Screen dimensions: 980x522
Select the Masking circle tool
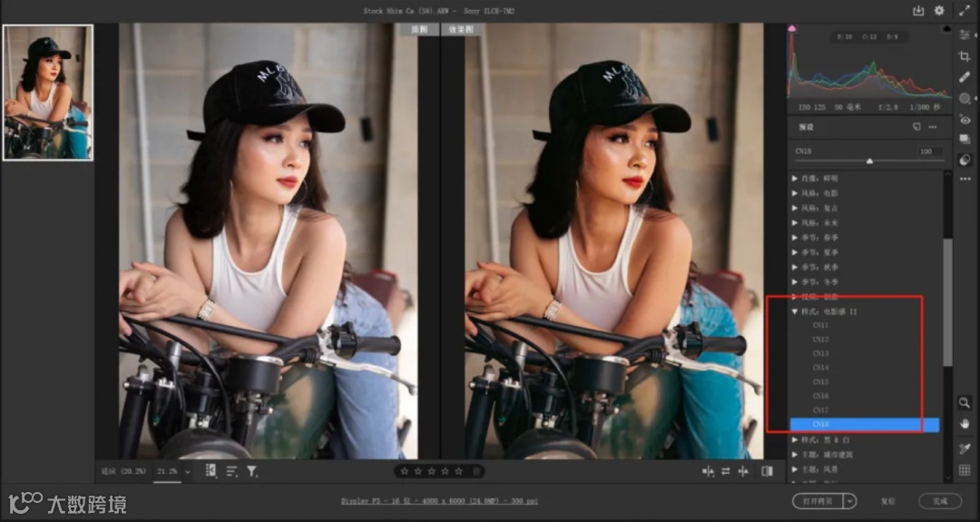965,98
